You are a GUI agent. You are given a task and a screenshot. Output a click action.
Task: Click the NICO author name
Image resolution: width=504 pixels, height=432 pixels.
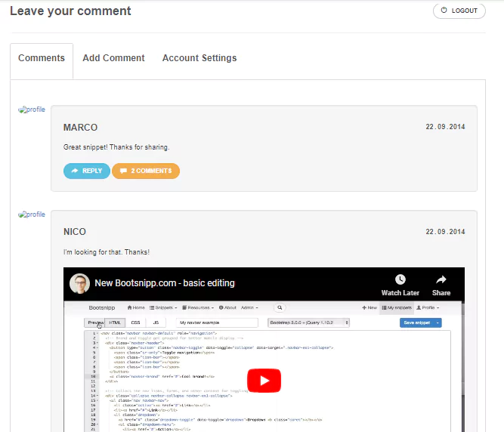coord(75,232)
